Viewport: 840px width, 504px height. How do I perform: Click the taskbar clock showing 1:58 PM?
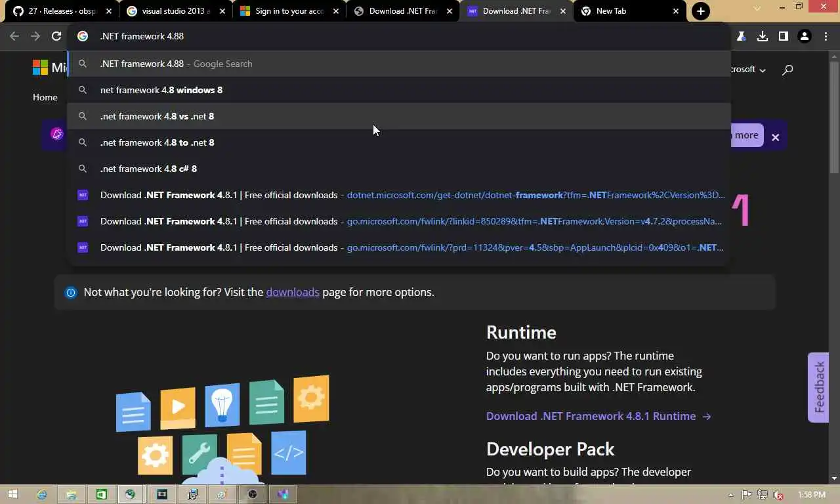[812, 495]
